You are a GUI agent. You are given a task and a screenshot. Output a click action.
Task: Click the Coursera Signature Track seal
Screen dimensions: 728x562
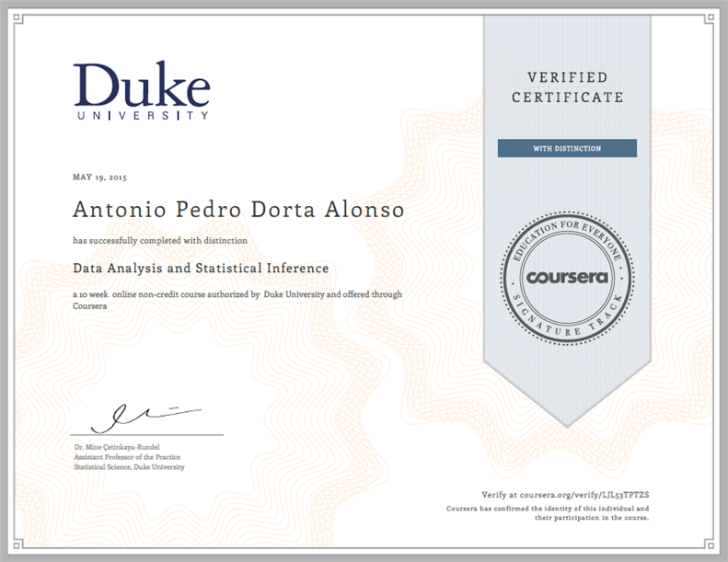pyautogui.click(x=567, y=278)
